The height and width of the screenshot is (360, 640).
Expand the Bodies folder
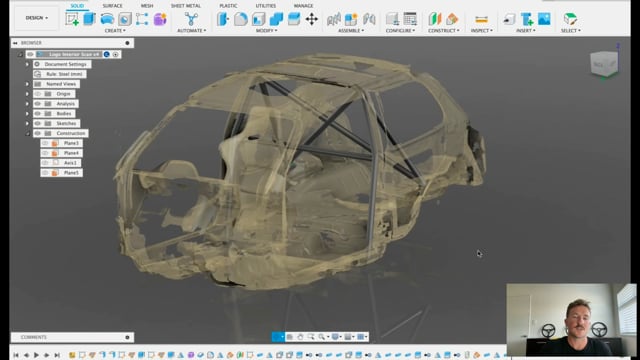coord(27,113)
